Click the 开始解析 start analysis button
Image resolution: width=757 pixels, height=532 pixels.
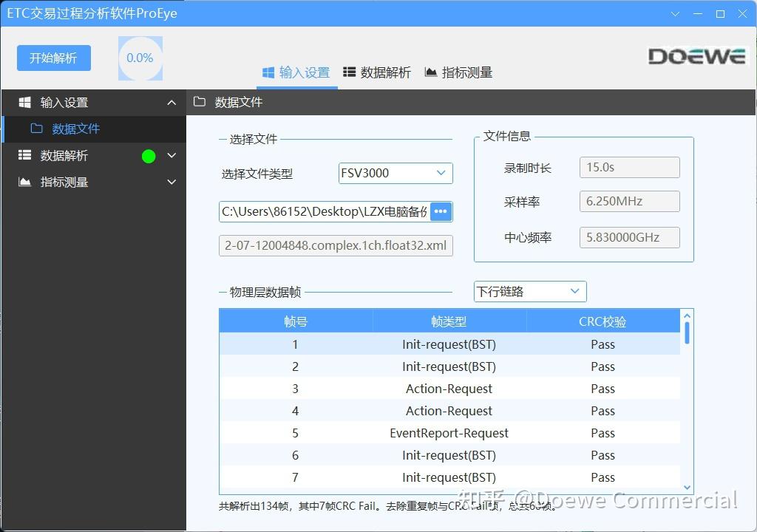(x=53, y=58)
